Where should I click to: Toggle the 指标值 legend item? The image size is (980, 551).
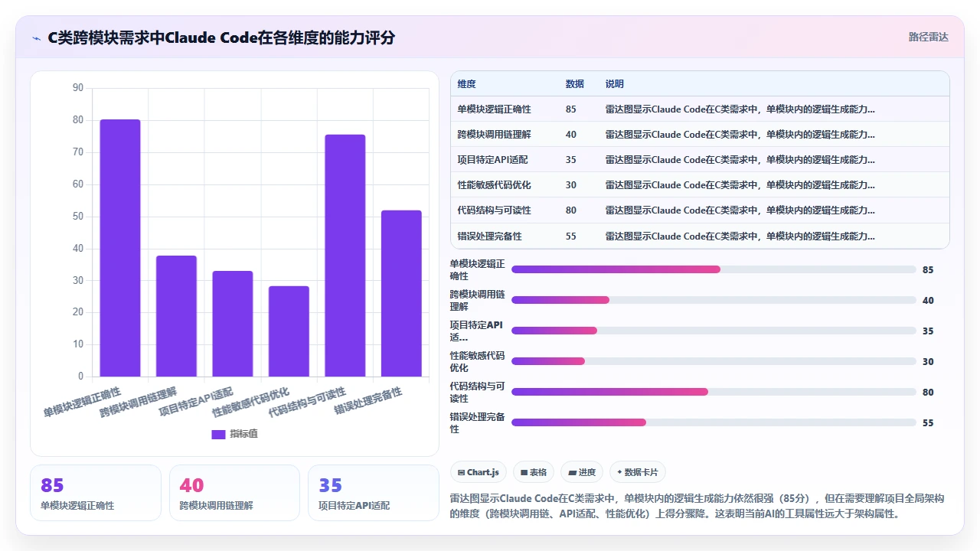tap(234, 434)
